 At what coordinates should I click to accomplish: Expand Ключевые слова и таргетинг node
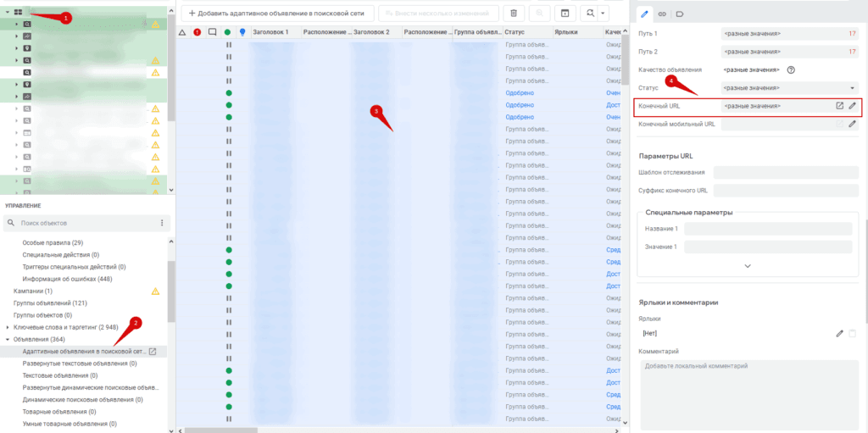(7, 328)
